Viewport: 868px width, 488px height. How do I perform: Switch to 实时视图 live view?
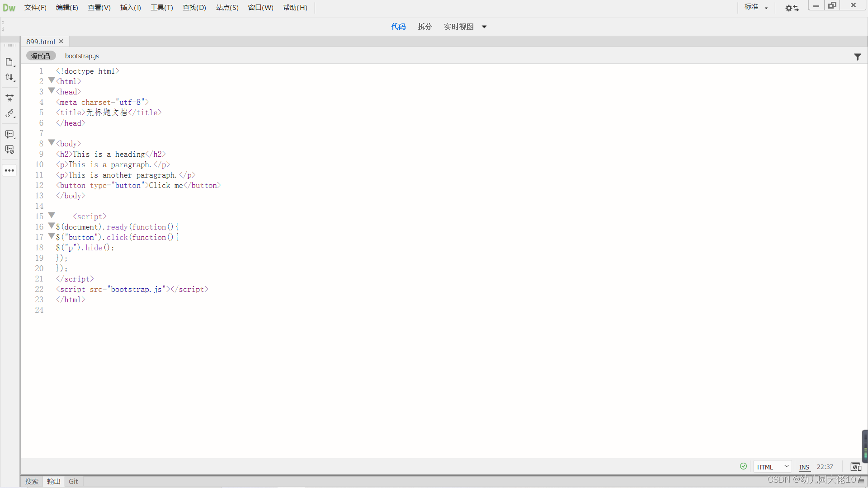458,27
